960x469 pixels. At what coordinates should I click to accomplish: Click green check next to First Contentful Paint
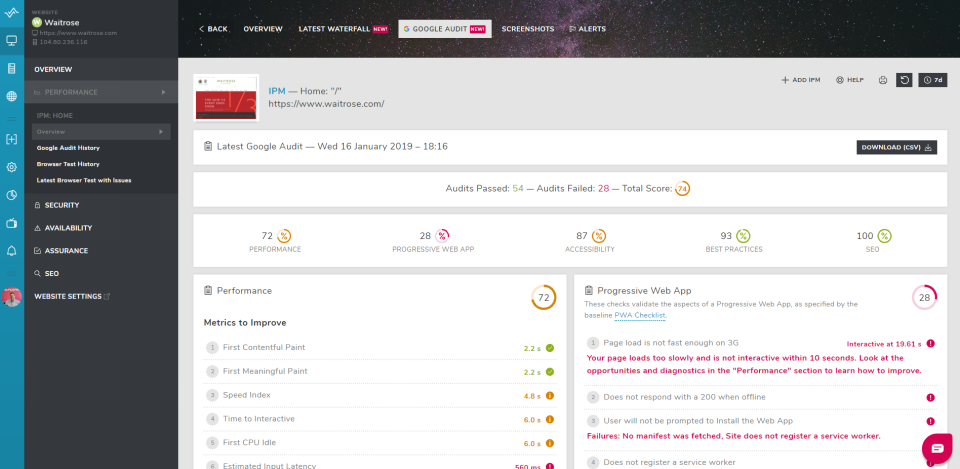coord(550,348)
